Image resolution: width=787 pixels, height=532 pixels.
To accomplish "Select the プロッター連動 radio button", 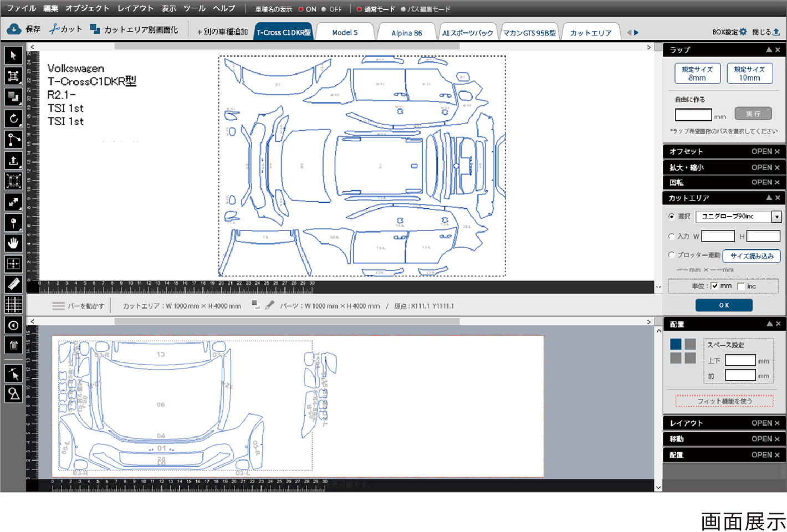I will 671,255.
